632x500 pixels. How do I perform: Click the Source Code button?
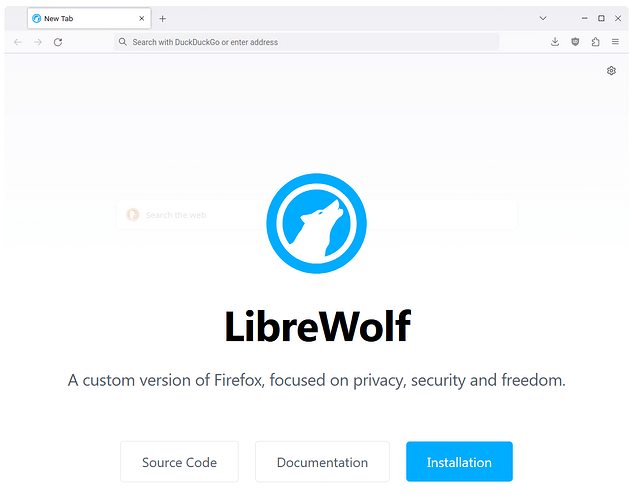click(179, 462)
